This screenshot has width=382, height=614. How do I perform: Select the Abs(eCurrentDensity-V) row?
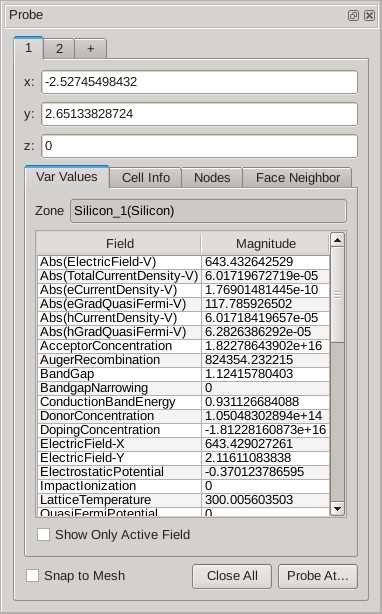[x=183, y=290]
